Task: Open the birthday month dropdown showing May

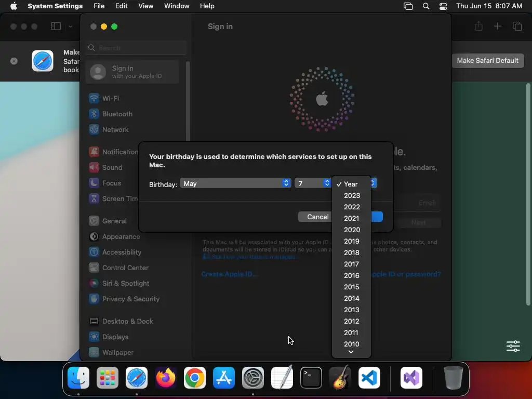Action: [x=235, y=183]
